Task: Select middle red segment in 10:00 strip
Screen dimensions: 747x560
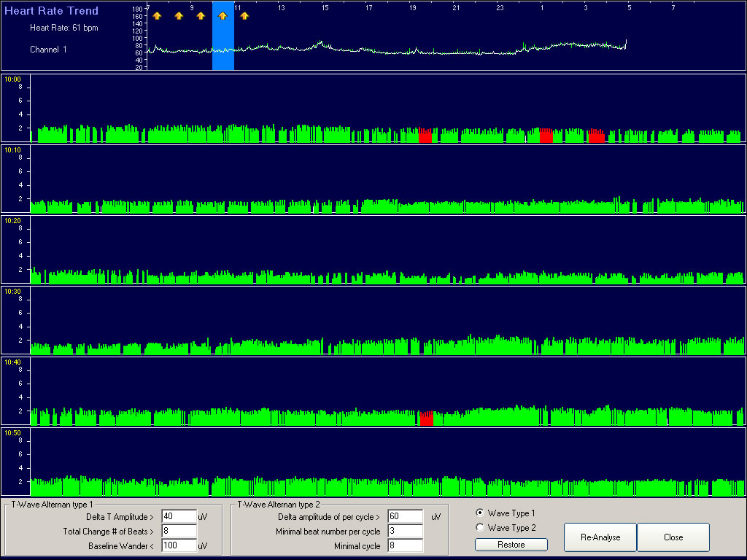Action: click(x=545, y=136)
